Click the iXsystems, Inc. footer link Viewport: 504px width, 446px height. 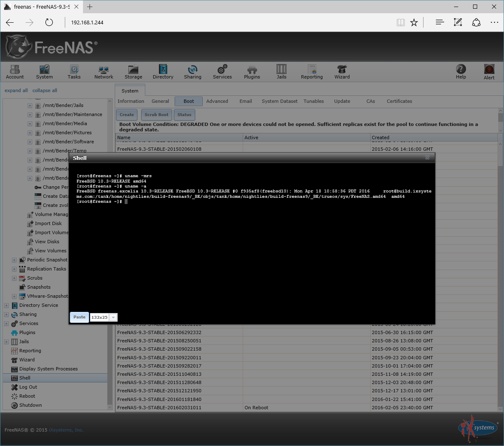(x=66, y=430)
